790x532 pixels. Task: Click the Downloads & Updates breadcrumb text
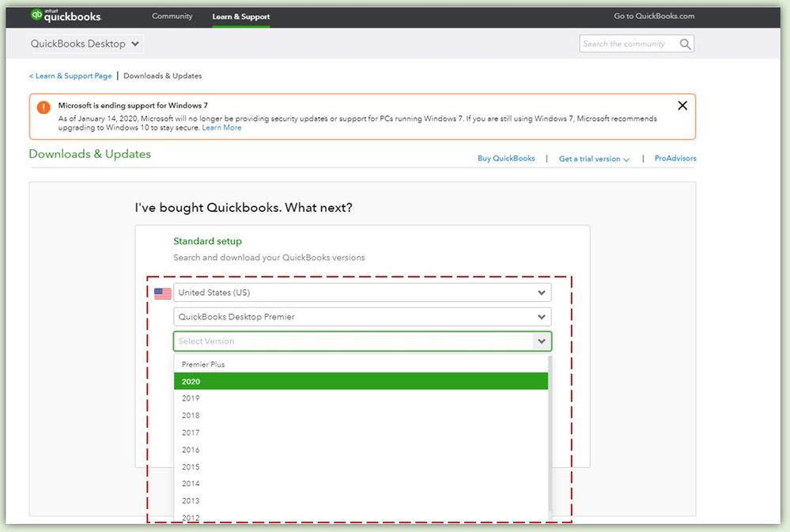pos(163,76)
